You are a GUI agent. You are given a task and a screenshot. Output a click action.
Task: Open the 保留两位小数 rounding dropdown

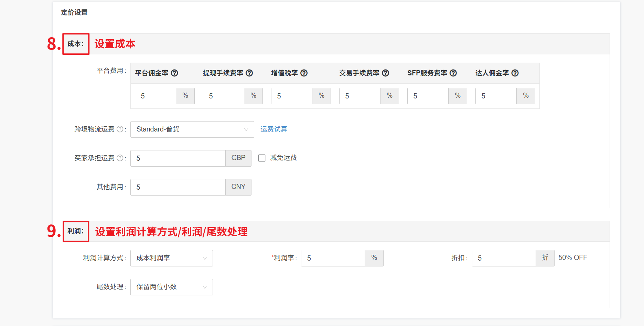171,287
